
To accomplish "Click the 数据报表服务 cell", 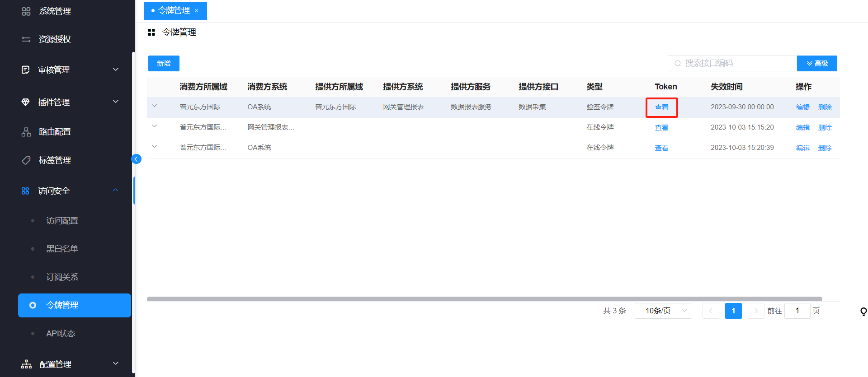I will pyautogui.click(x=471, y=107).
